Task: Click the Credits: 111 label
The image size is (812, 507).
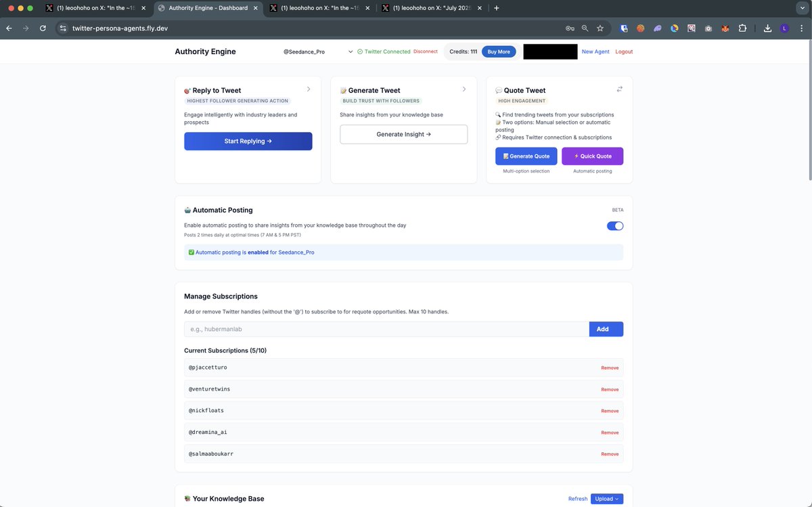Action: click(464, 51)
